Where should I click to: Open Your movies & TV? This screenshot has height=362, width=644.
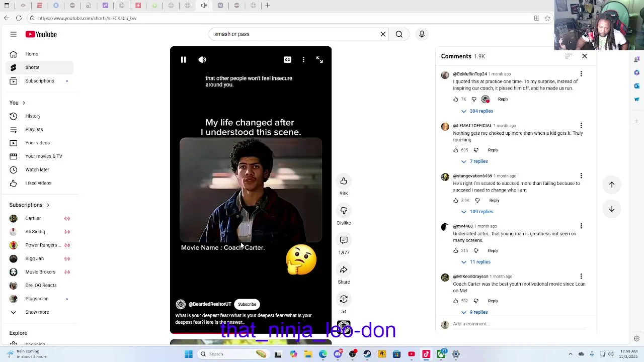tap(39, 156)
